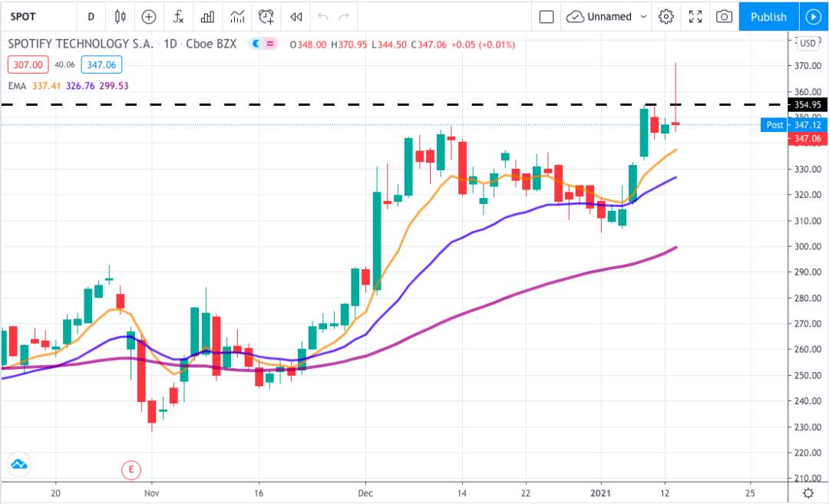
Task: Open chart settings gear in top toolbar
Action: [x=666, y=16]
